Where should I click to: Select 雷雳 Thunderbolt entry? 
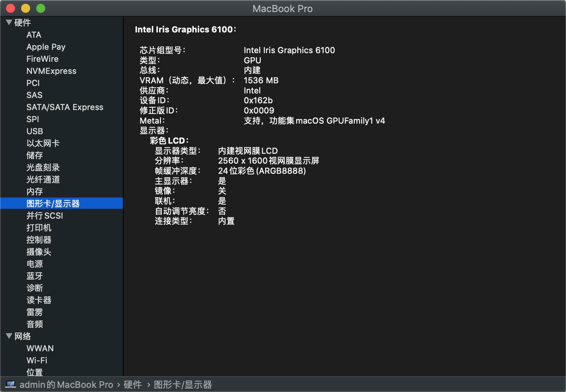point(35,312)
